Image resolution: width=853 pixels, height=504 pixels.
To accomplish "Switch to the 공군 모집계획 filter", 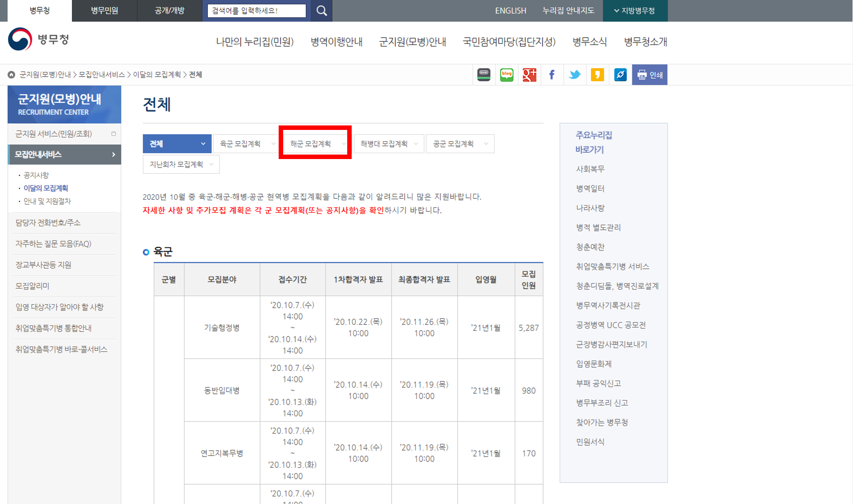I will coord(460,143).
